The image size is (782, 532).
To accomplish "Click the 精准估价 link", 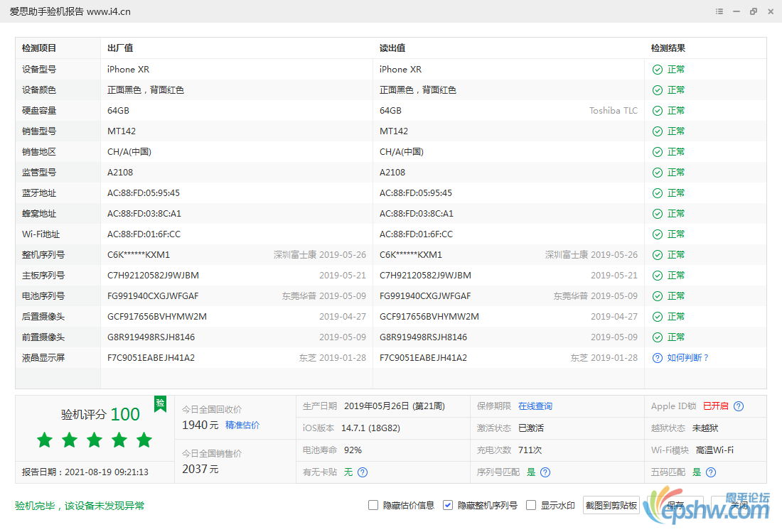I will click(242, 425).
